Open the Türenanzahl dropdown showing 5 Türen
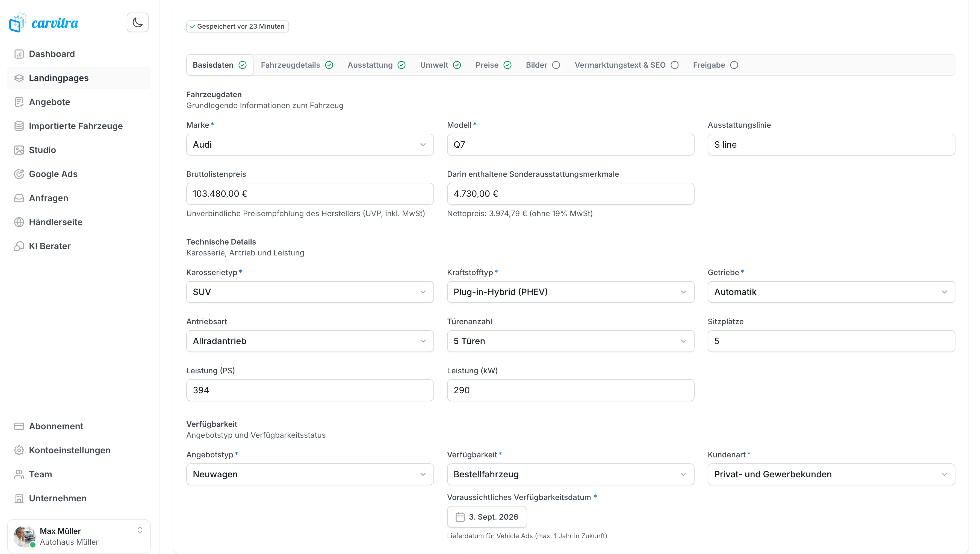Screen dimensions: 980x554 click(570, 341)
